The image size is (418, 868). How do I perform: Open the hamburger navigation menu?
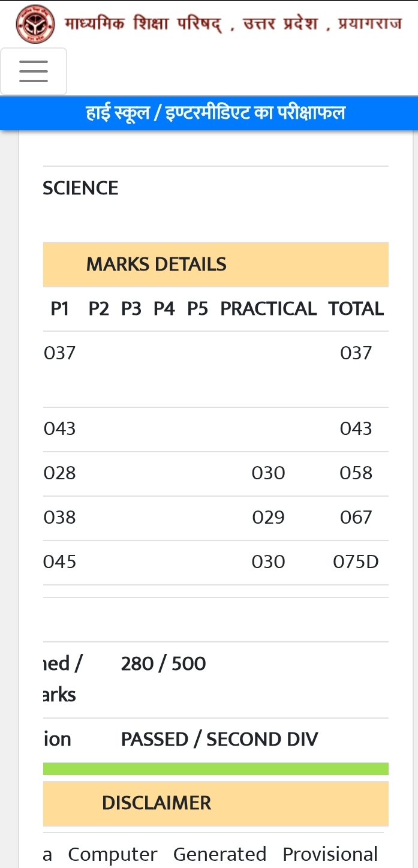pyautogui.click(x=34, y=71)
